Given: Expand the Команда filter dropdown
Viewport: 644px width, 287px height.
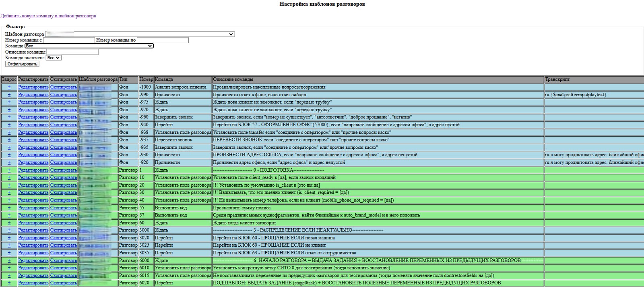Looking at the screenshot, I should 89,46.
